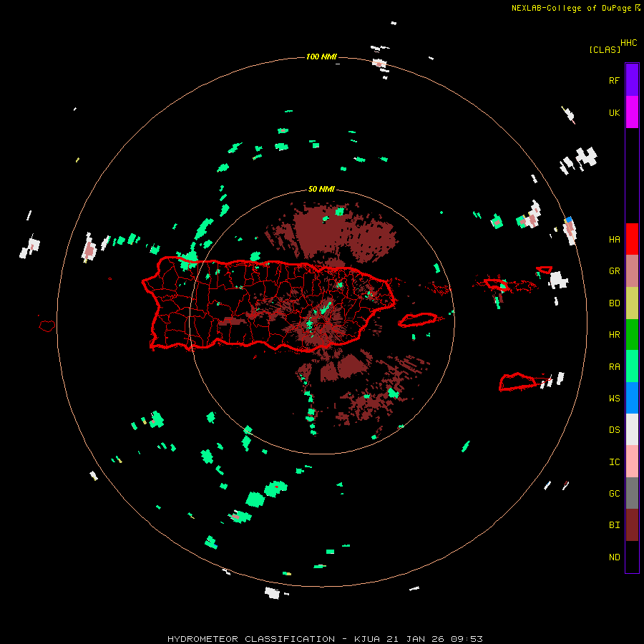The height and width of the screenshot is (644, 644).
Task: Click the UK legend label
Action: coord(614,113)
